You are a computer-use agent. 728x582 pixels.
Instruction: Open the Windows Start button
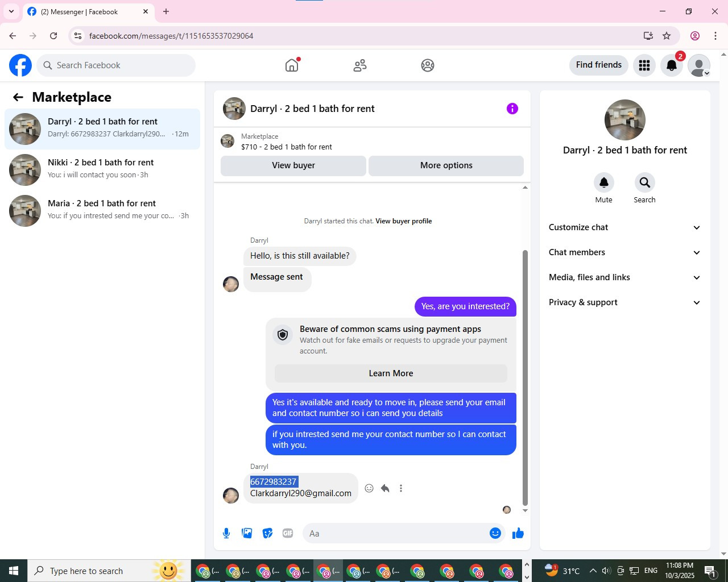click(14, 571)
